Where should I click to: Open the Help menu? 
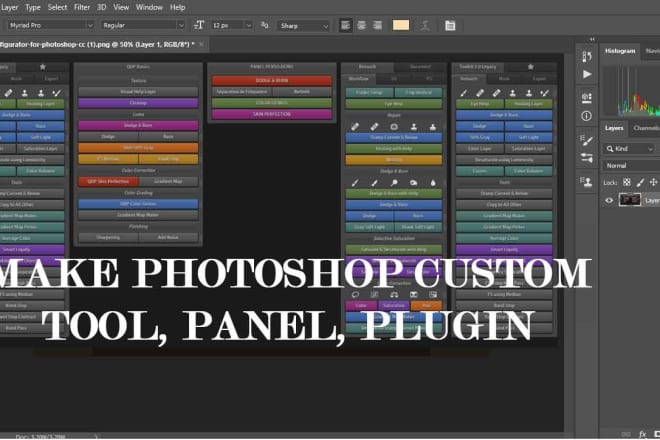coord(177,7)
